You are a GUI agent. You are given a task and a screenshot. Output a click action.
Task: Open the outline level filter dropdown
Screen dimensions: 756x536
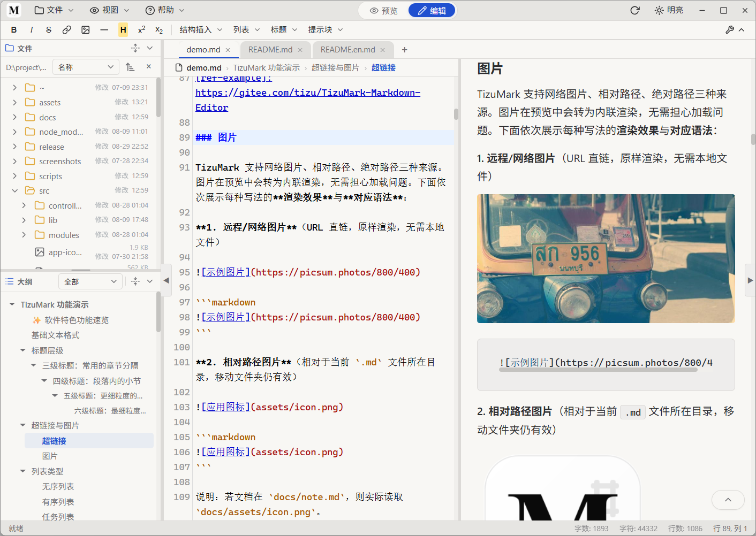tap(90, 281)
